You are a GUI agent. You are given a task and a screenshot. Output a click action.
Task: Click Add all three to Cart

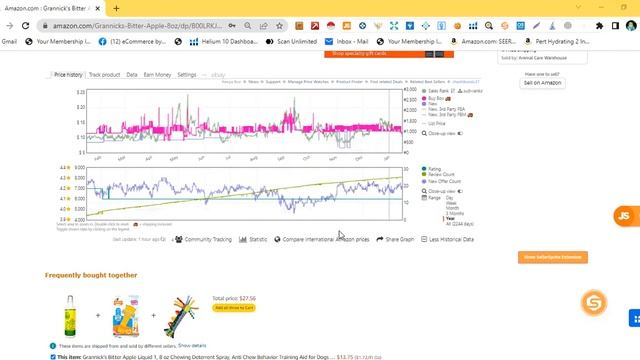coord(234,308)
